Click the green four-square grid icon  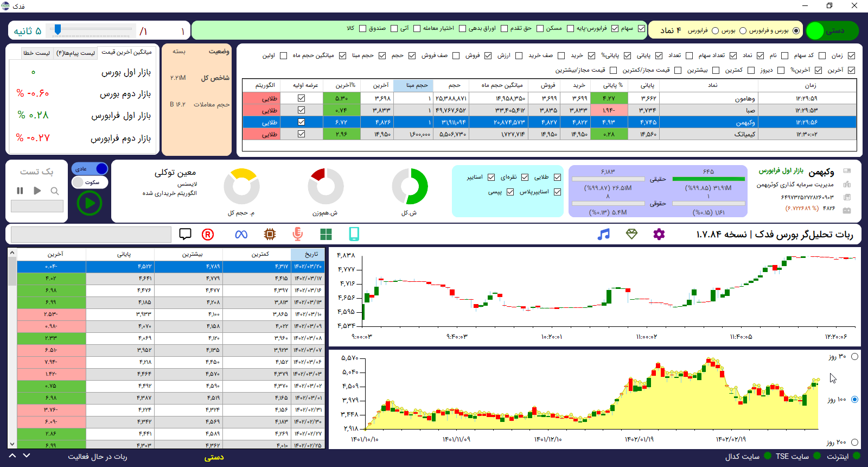(326, 234)
